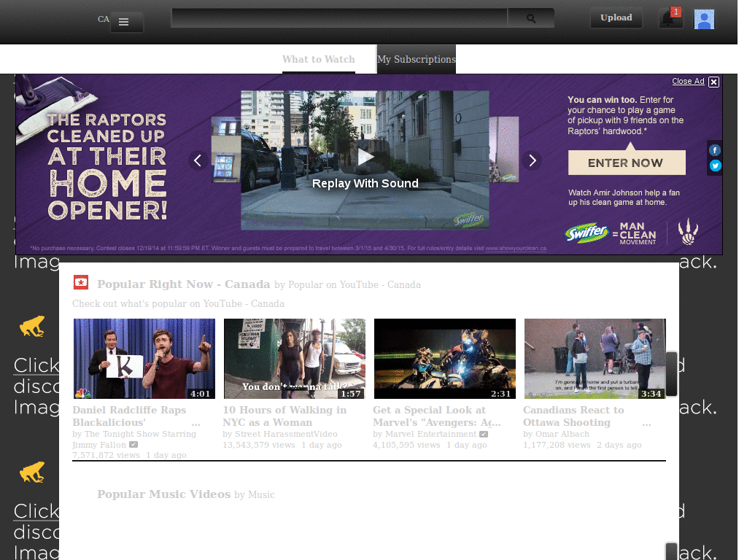Go to next ad video arrow
The image size is (747, 560).
pos(532,160)
